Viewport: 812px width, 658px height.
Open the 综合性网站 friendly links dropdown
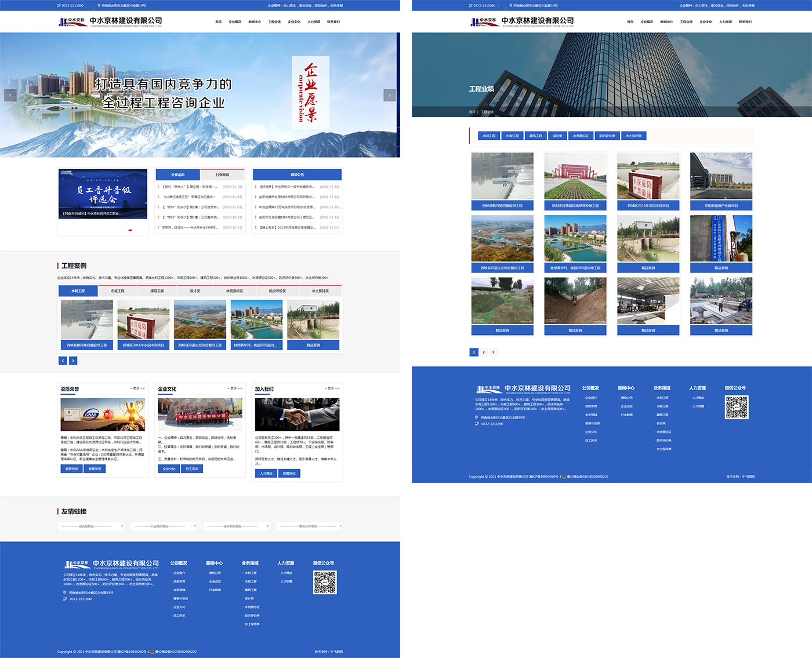point(90,526)
